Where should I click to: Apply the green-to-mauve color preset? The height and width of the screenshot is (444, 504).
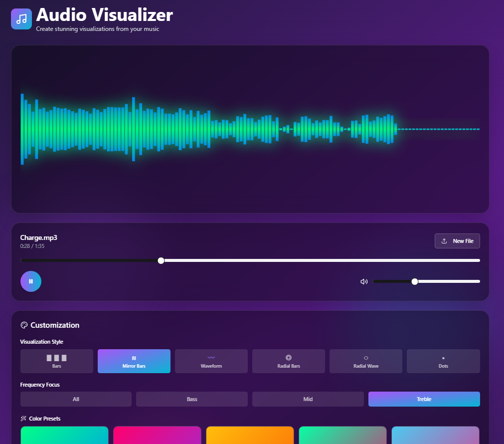pos(342,435)
